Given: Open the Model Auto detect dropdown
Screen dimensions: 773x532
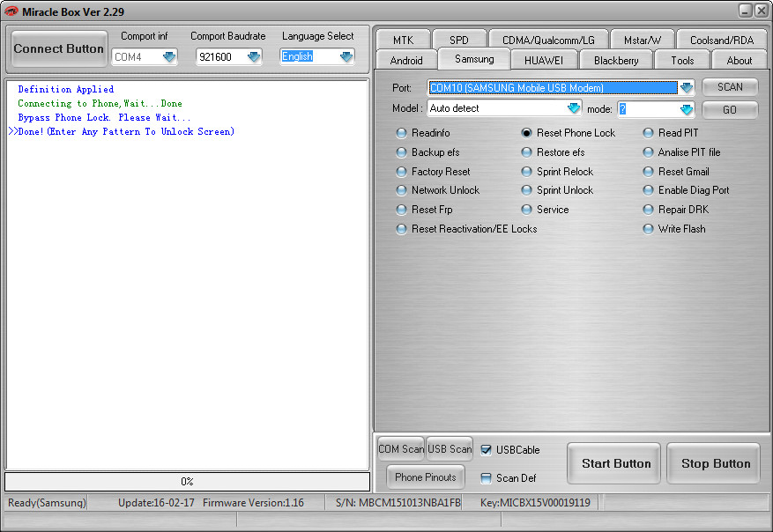Looking at the screenshot, I should [573, 108].
